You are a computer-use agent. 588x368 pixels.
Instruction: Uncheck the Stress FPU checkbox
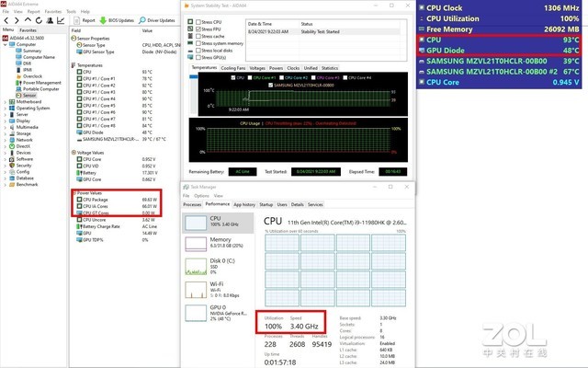[198, 29]
